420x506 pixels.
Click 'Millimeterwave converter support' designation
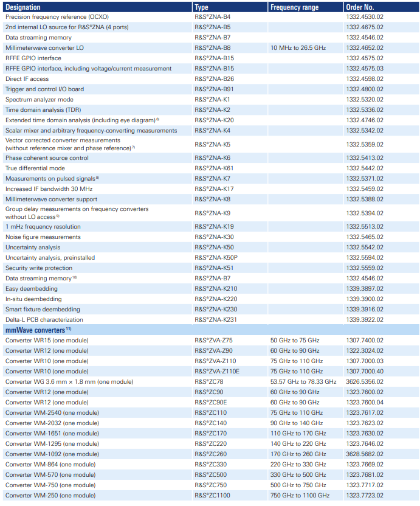click(51, 199)
